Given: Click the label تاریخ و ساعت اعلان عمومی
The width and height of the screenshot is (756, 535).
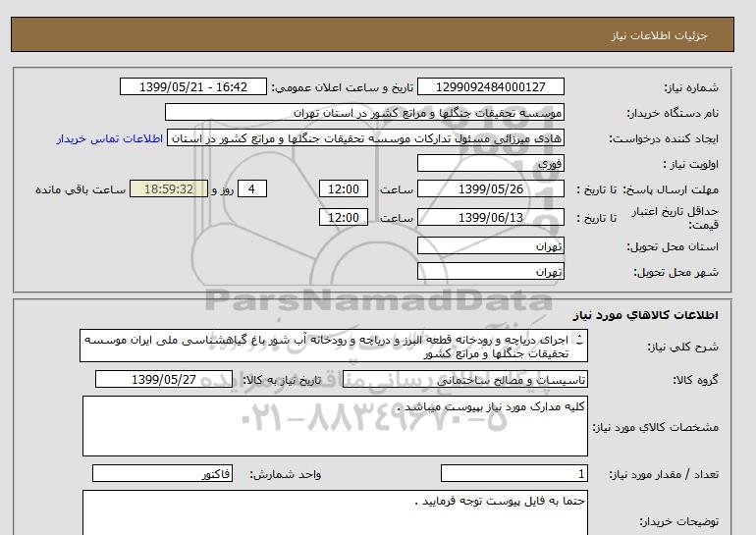Looking at the screenshot, I should click(343, 87).
